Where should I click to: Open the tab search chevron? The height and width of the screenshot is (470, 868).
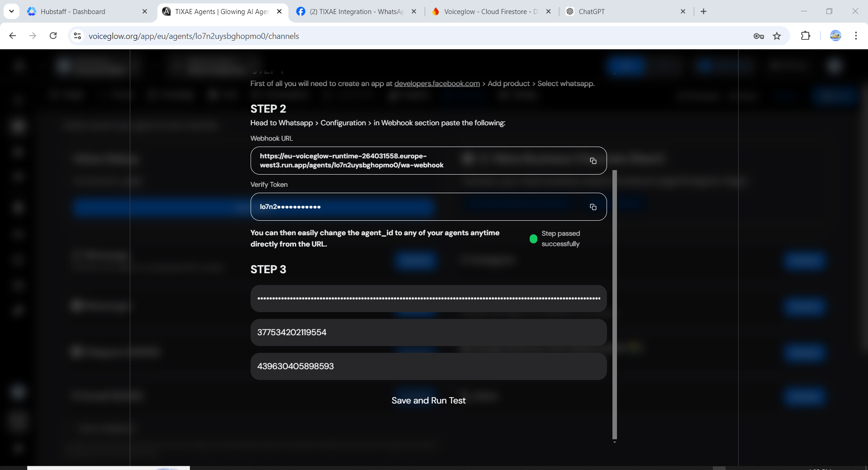[x=11, y=11]
